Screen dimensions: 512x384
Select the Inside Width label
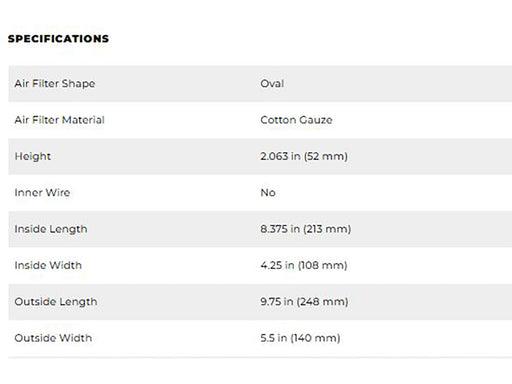click(48, 265)
